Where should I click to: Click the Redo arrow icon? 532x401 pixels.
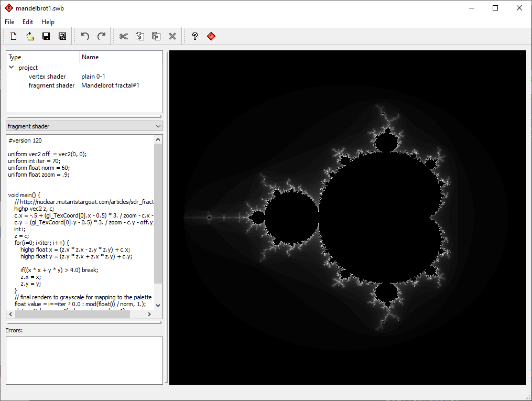click(x=101, y=36)
